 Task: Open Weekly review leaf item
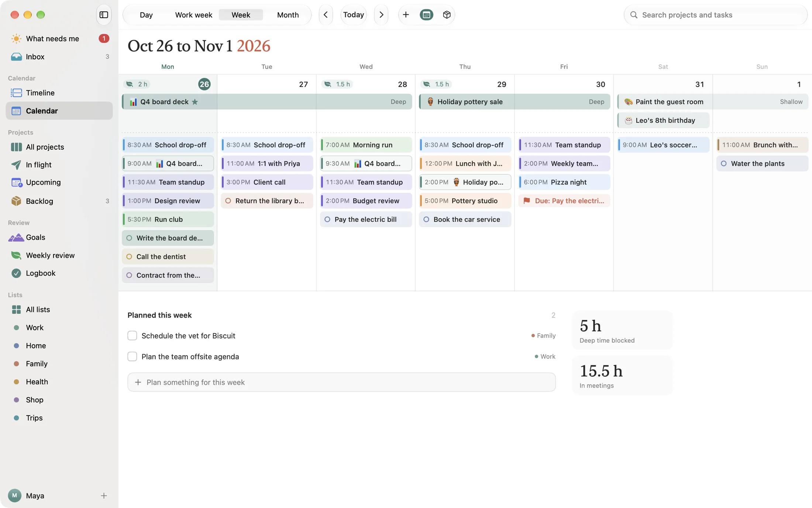point(59,255)
